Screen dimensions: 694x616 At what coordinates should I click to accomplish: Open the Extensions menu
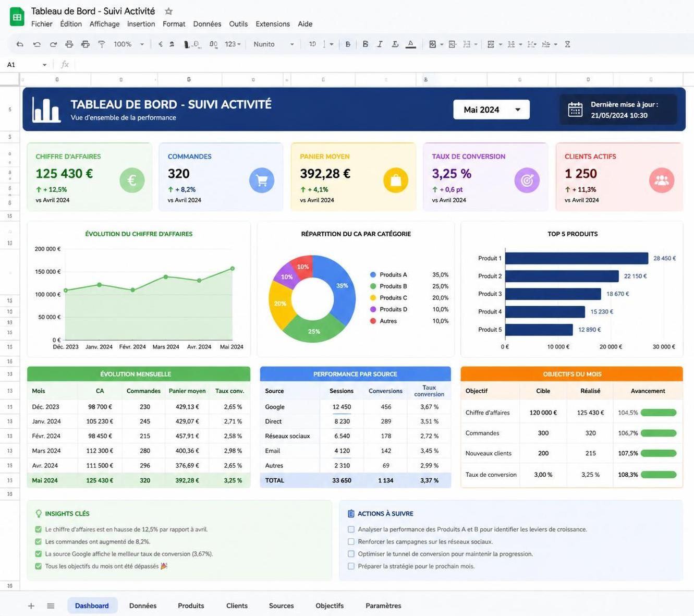[273, 24]
